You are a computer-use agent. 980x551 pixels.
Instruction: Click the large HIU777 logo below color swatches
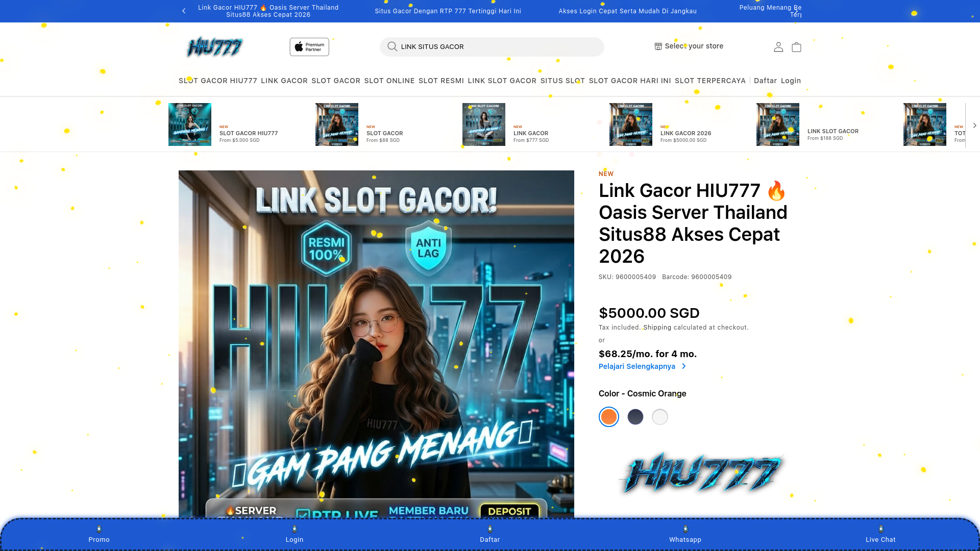[x=701, y=473]
